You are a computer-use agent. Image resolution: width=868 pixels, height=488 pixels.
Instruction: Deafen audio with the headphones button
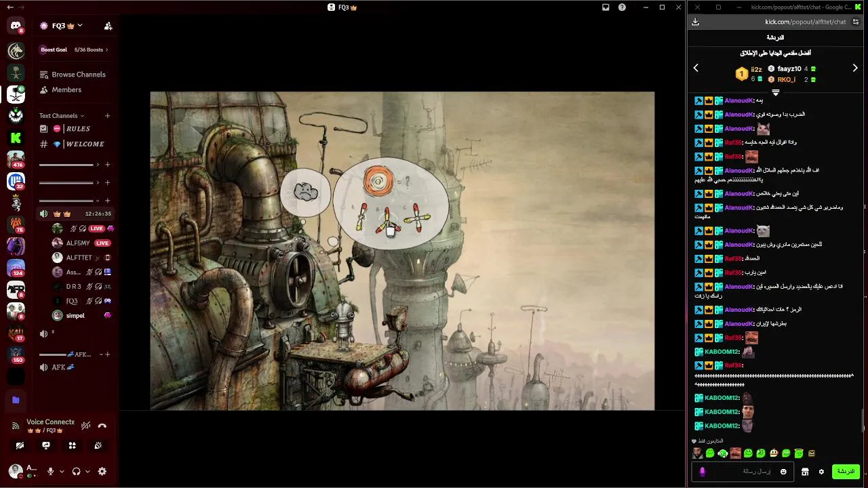pyautogui.click(x=76, y=471)
